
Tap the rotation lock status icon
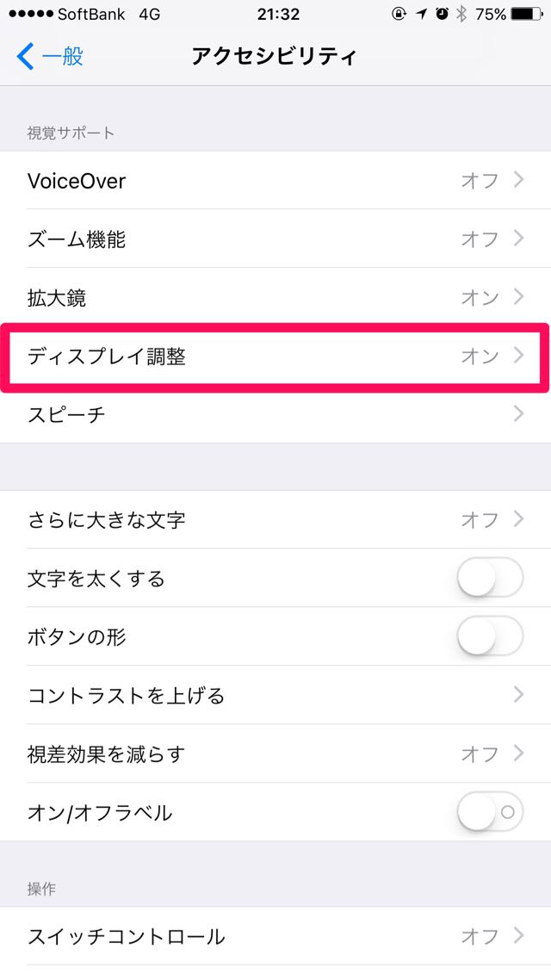(399, 14)
